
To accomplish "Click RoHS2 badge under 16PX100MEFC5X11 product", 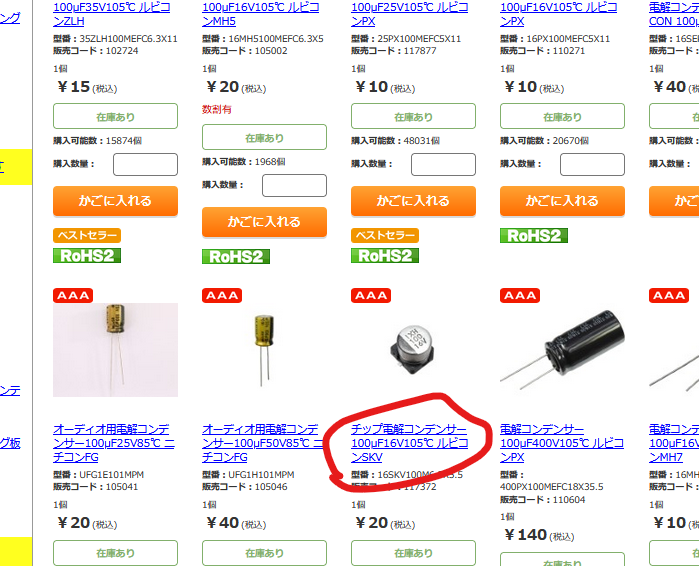I will pos(534,235).
